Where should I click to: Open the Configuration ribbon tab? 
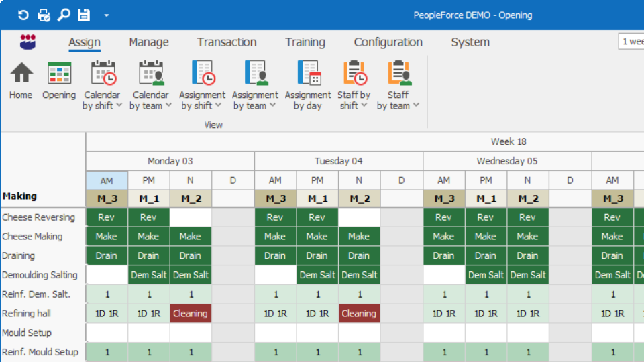click(x=388, y=42)
